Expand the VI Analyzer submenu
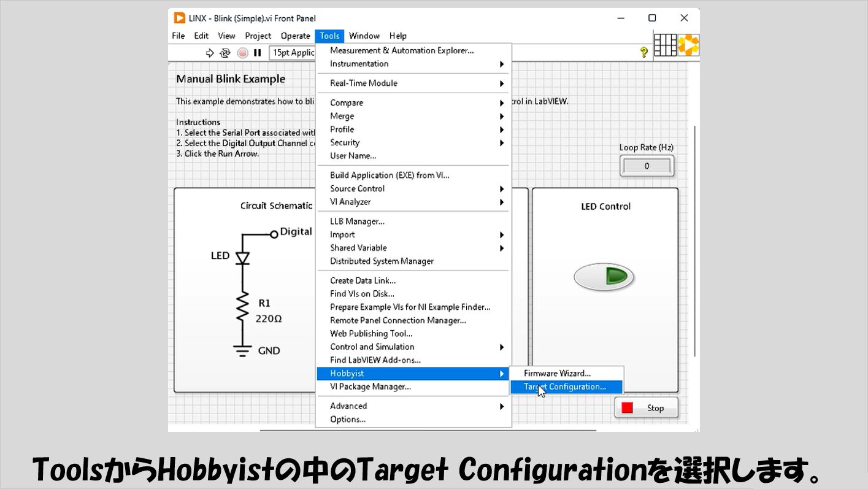Image resolution: width=868 pixels, height=489 pixels. [413, 202]
